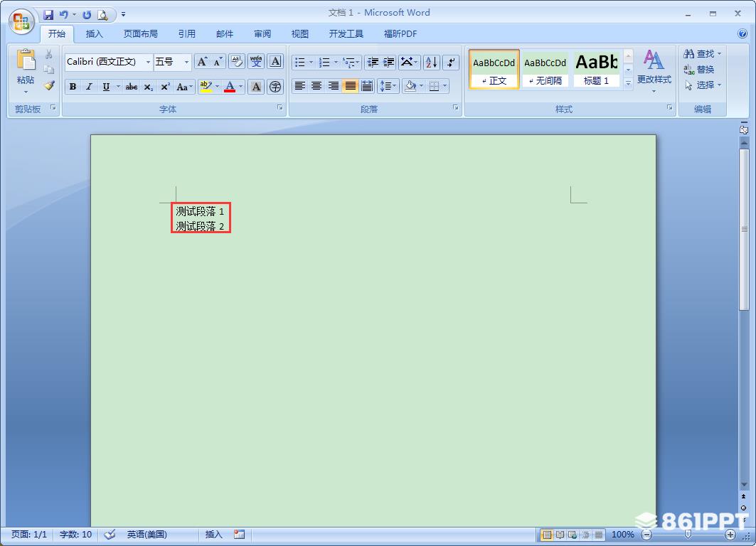This screenshot has width=756, height=546.
Task: Open the 审阅 review tab
Action: (x=262, y=33)
